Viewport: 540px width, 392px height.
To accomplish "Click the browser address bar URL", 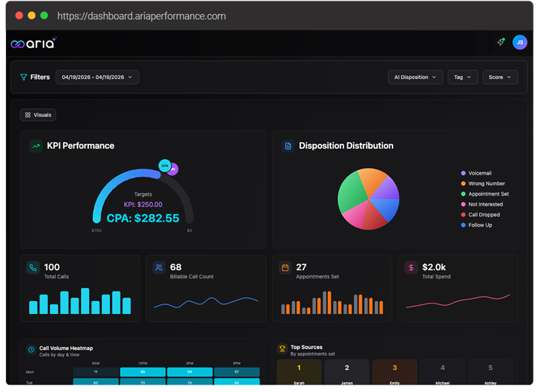I will 142,16.
